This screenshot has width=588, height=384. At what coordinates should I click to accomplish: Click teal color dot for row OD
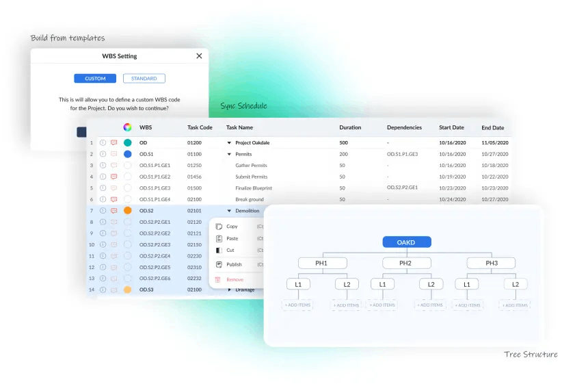tap(127, 142)
